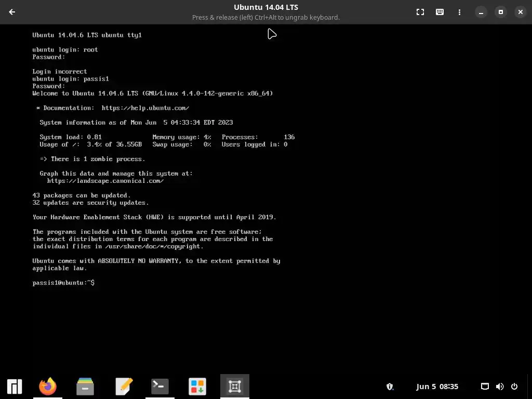532x399 pixels.
Task: Click the '/usr/share/doc/*/copyright' line
Action: tap(118, 246)
